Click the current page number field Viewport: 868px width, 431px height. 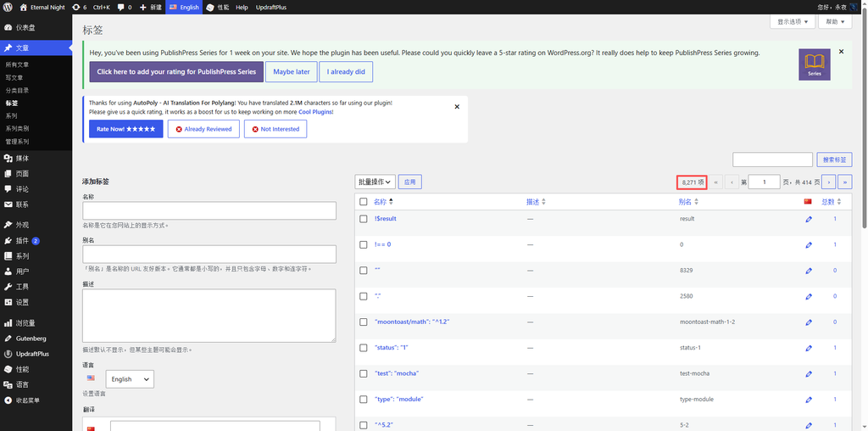coord(764,182)
